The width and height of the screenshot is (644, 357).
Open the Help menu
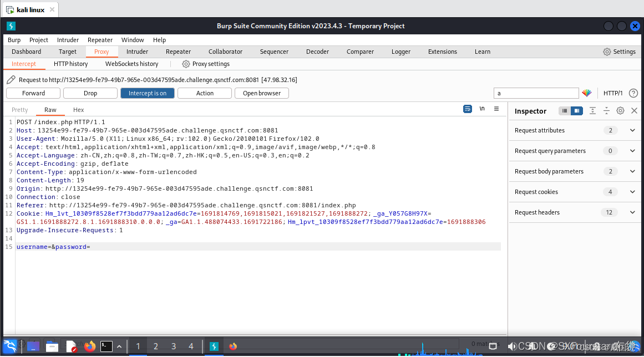tap(159, 40)
